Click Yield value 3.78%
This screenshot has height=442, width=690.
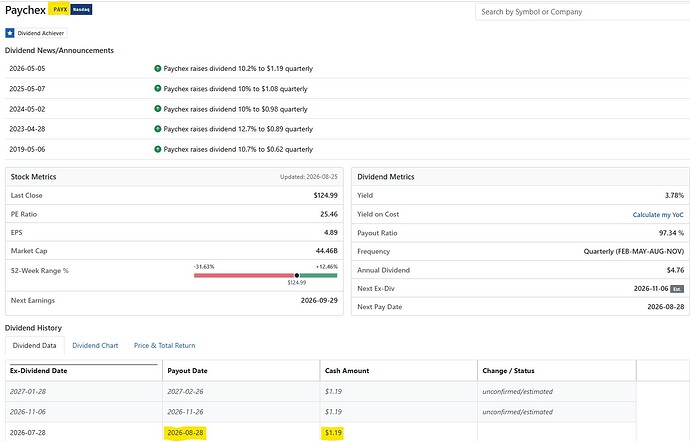click(x=674, y=195)
